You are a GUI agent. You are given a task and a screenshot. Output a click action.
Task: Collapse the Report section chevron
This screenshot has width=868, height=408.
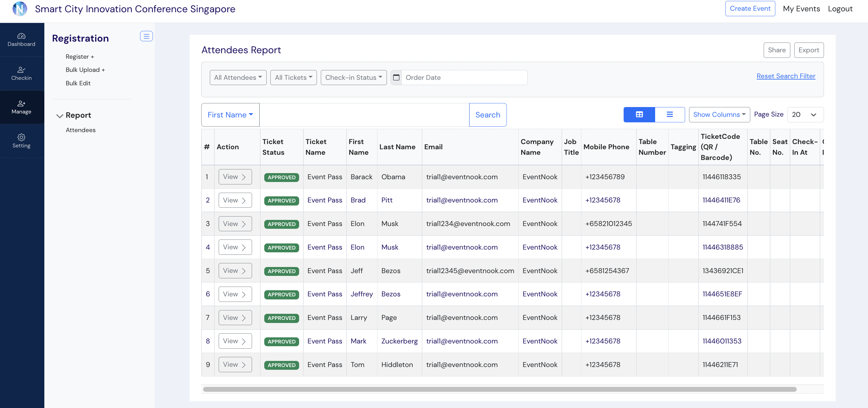tap(60, 116)
